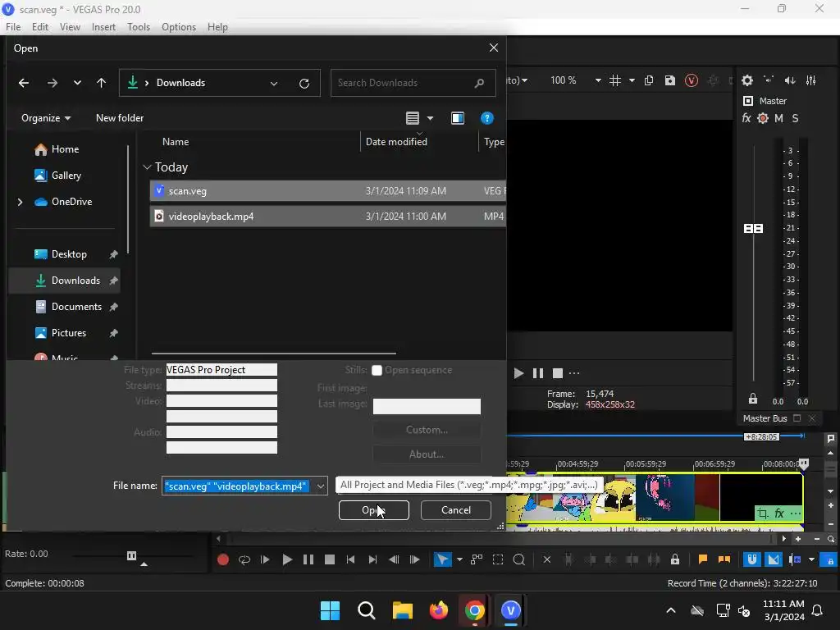Toggle loop playback in the transport bar
The width and height of the screenshot is (840, 630).
[244, 559]
